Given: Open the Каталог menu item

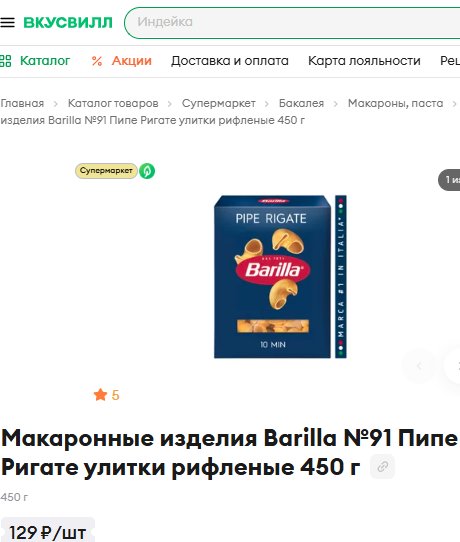Looking at the screenshot, I should [45, 61].
